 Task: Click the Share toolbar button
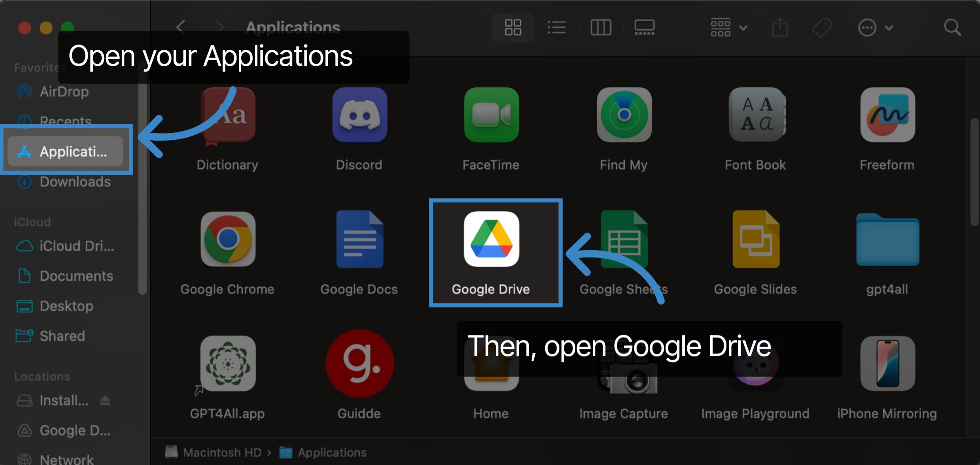pyautogui.click(x=780, y=27)
